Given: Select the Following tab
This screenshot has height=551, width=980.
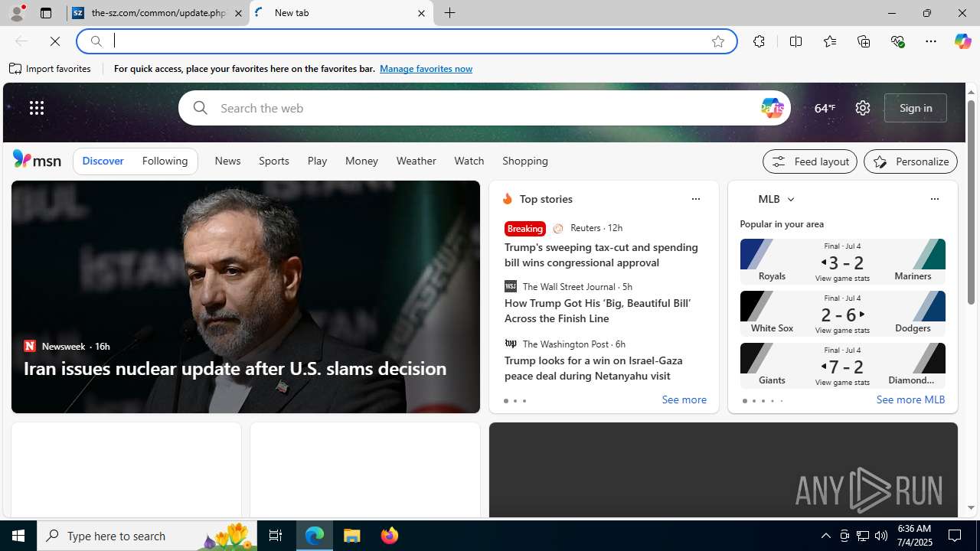Looking at the screenshot, I should (165, 161).
